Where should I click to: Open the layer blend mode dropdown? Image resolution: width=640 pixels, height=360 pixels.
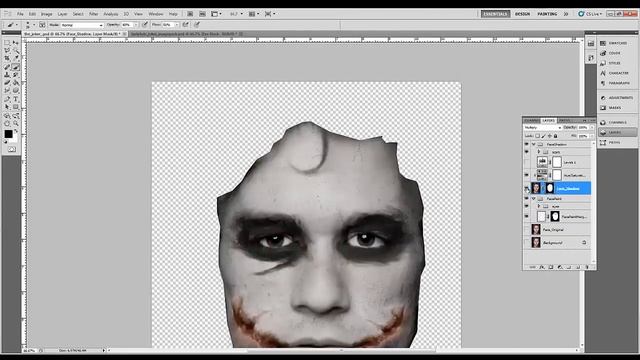[x=542, y=127]
